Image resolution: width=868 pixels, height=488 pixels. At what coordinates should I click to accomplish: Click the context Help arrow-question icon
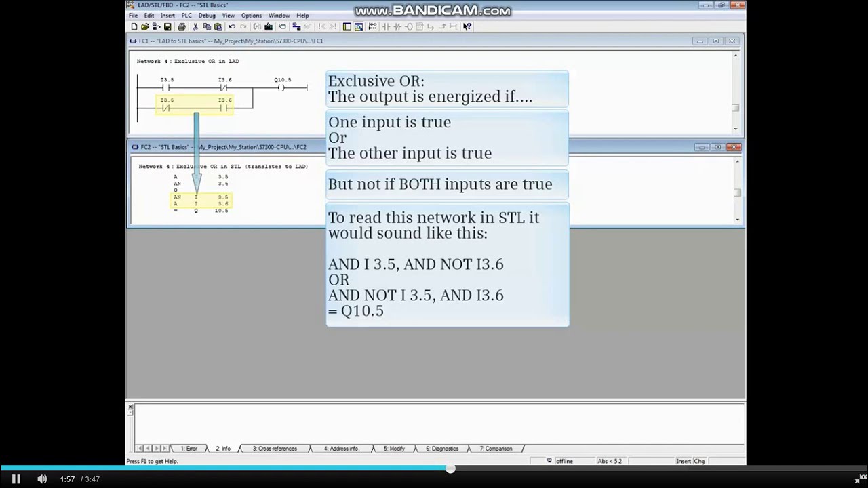tap(467, 26)
